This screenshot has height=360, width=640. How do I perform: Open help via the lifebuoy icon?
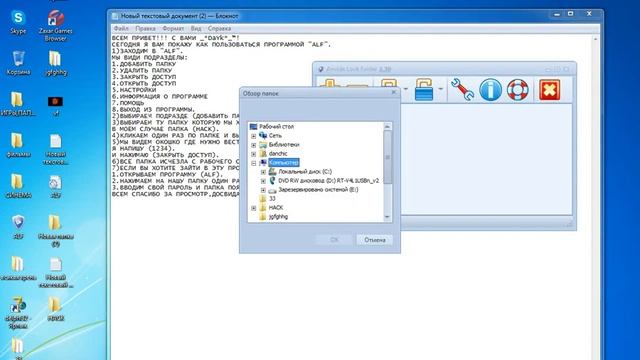[518, 89]
